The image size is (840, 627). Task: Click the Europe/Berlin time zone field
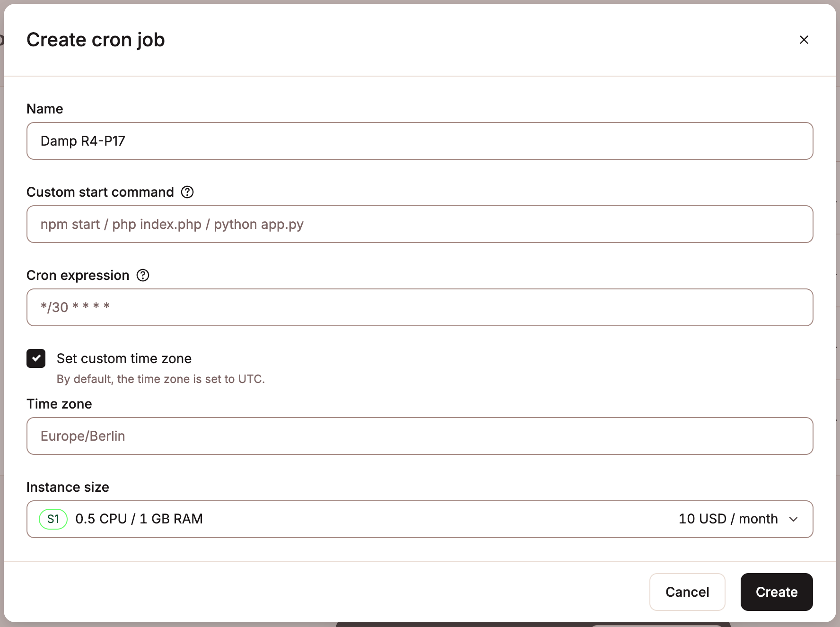click(x=420, y=436)
